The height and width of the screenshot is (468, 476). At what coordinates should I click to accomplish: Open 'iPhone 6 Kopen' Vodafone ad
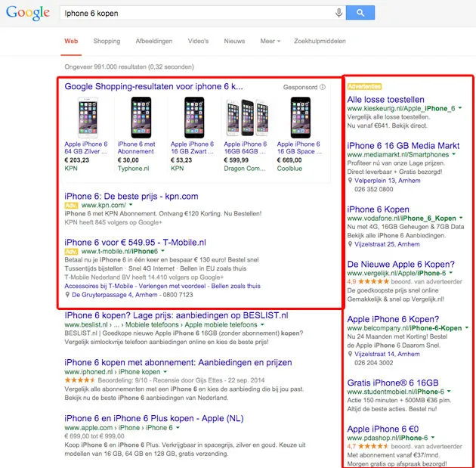(x=378, y=209)
